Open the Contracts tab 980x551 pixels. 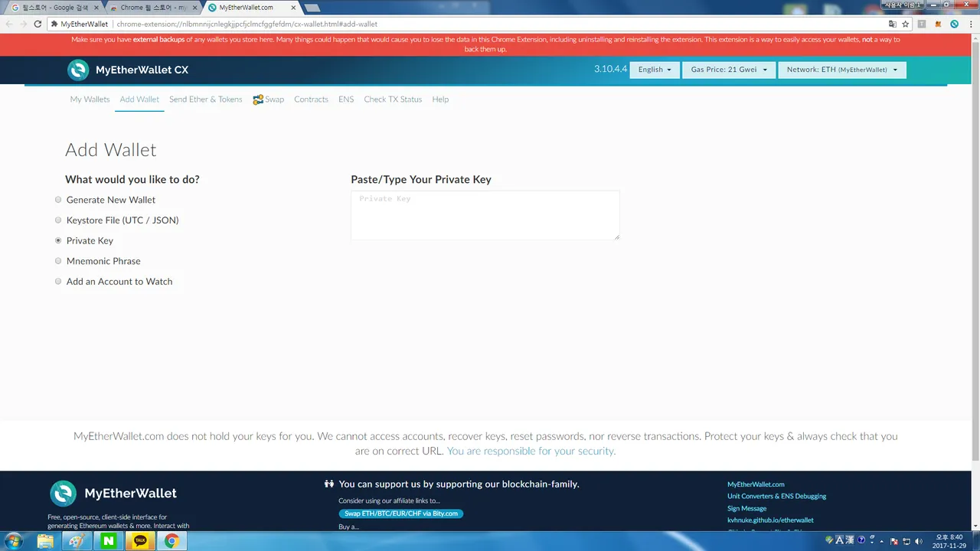click(311, 99)
